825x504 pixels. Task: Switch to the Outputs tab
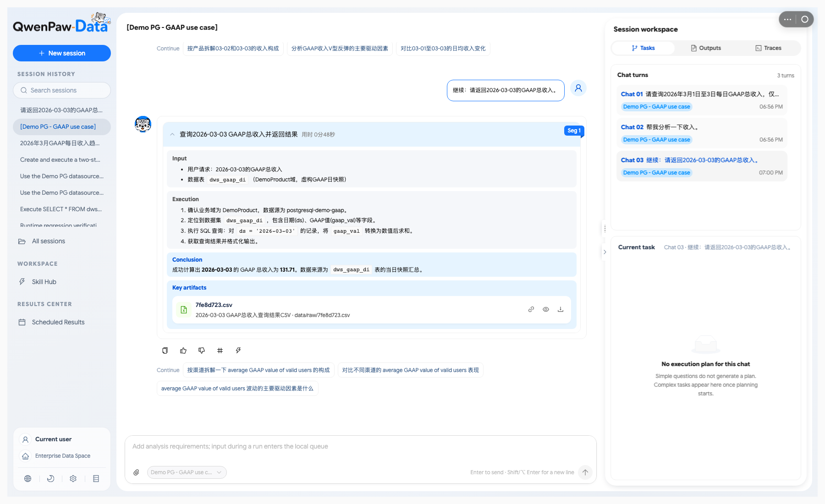(706, 48)
